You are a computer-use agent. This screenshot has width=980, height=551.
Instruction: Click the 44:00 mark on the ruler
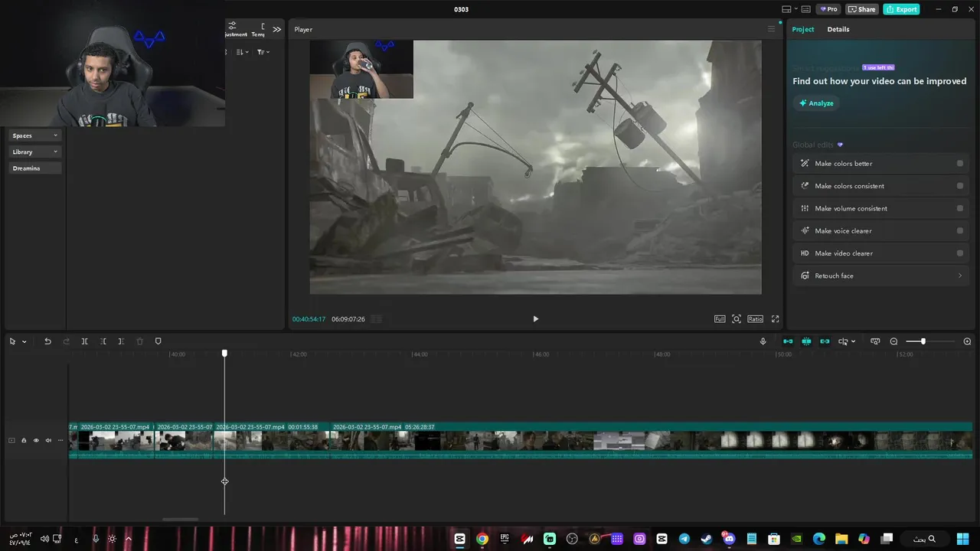(x=420, y=354)
